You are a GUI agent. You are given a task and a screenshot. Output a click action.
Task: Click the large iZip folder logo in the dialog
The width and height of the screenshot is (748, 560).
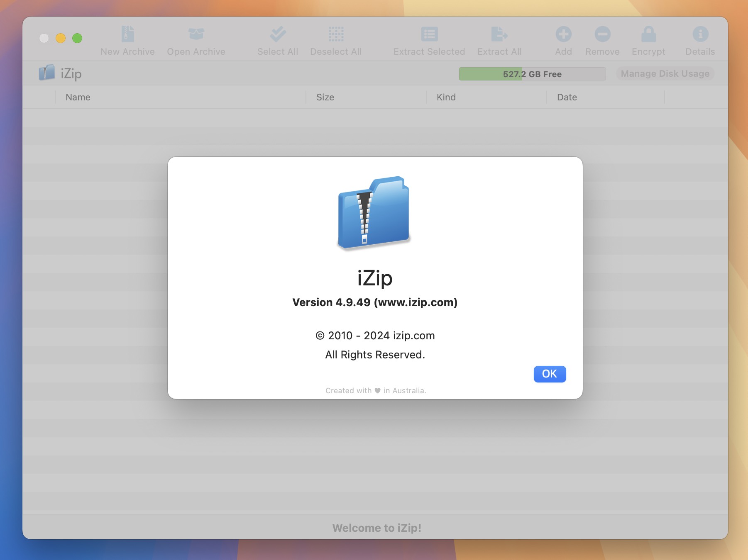(x=374, y=213)
